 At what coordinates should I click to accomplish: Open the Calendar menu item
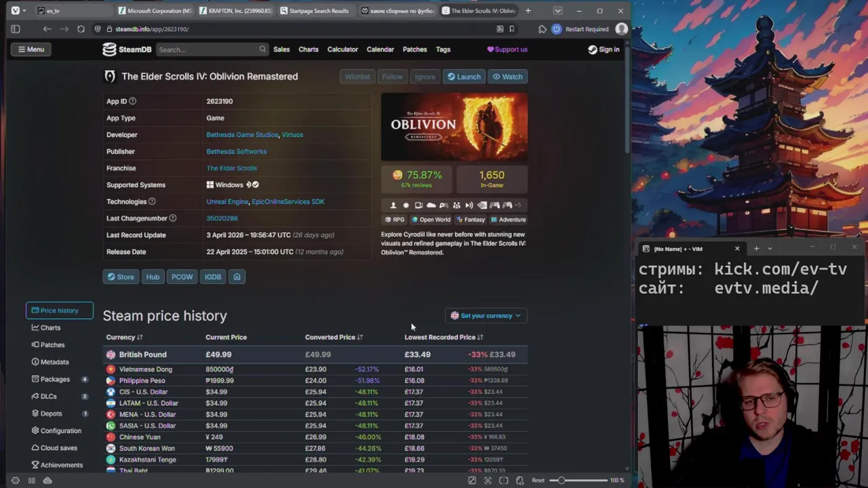pyautogui.click(x=380, y=49)
